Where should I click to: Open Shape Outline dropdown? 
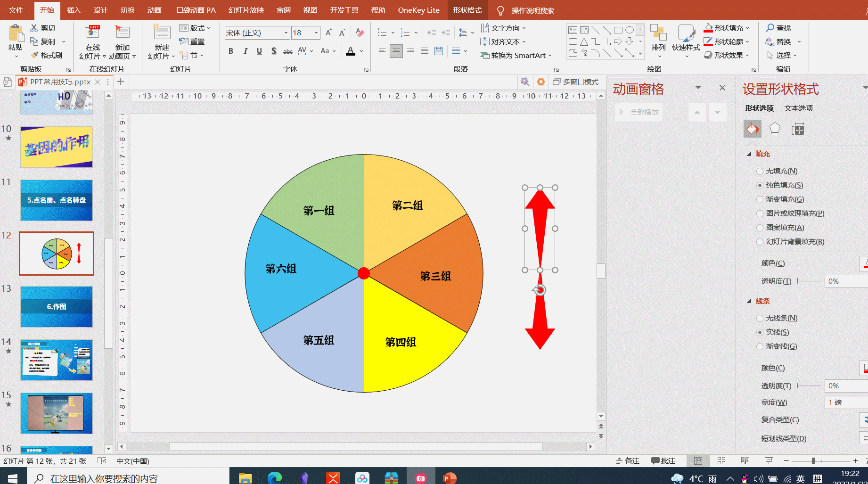747,41
